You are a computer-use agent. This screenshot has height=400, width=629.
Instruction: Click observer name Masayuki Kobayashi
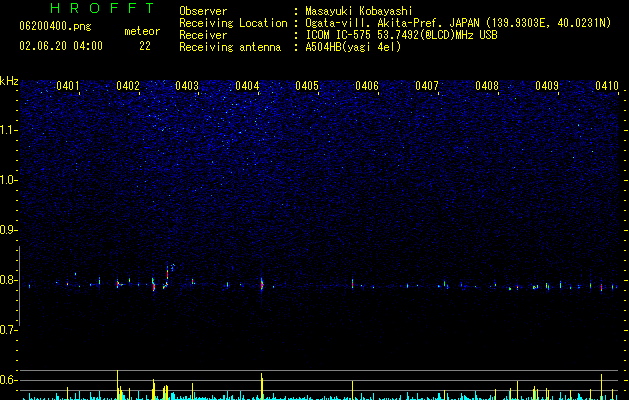[359, 11]
